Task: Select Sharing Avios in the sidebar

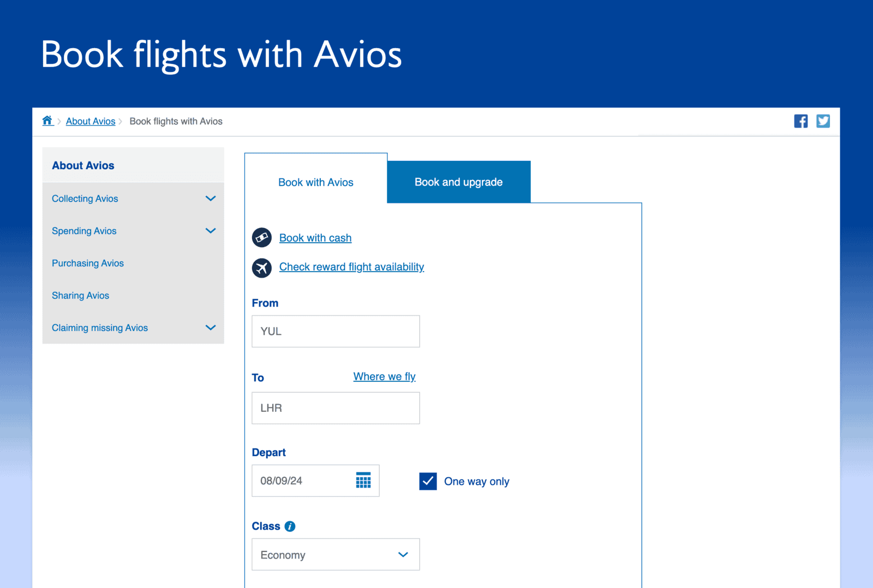Action: tap(80, 295)
